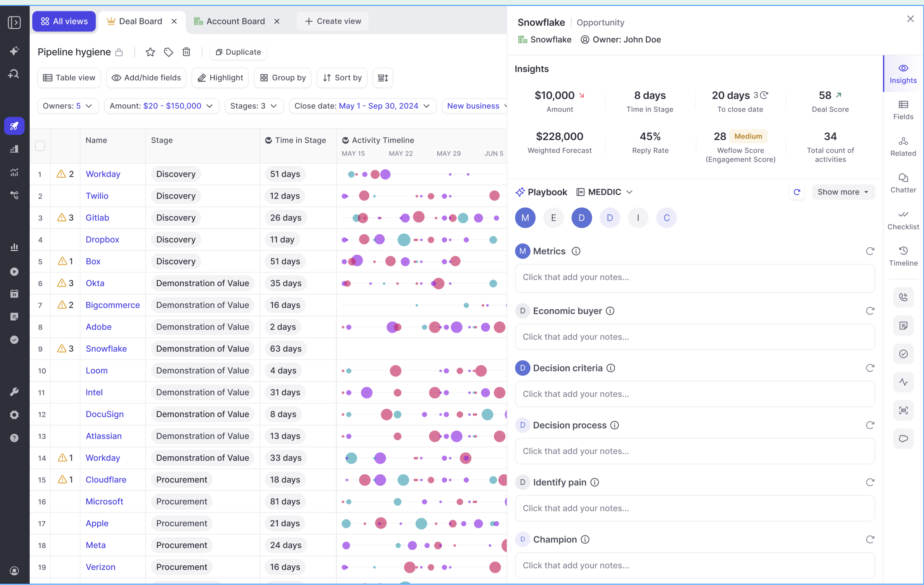924x585 pixels.
Task: Open the rocket pipeline icon in sidebar
Action: (14, 126)
